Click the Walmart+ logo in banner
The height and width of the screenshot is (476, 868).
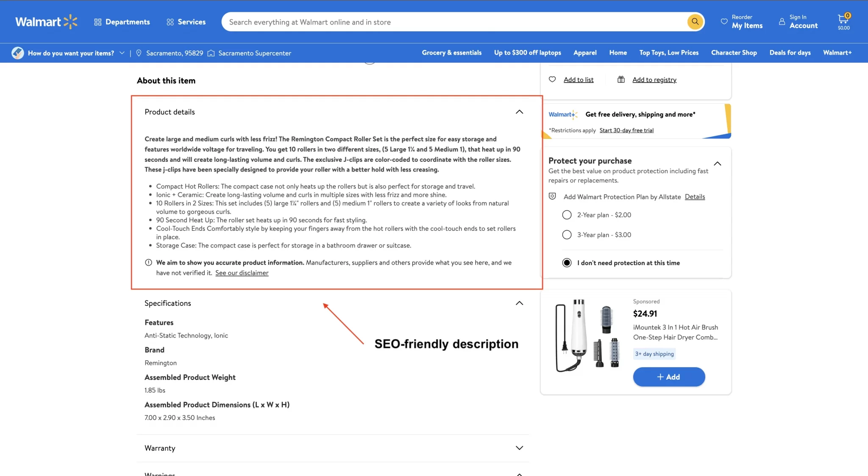(563, 114)
